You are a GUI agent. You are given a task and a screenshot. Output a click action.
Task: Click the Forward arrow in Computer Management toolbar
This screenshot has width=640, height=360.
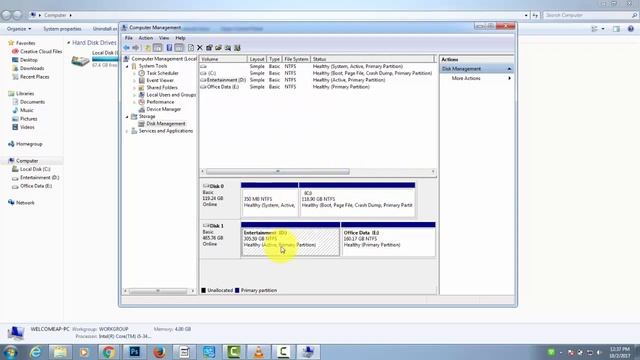click(136, 48)
